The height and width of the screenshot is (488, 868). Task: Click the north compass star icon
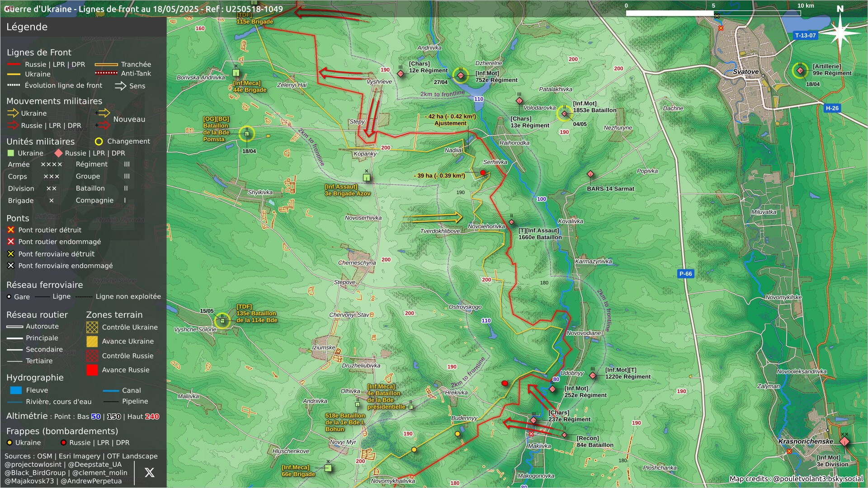coord(840,33)
